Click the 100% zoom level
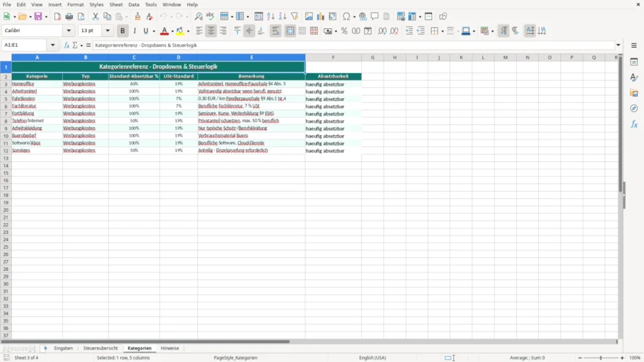The image size is (644, 362). 635,358
